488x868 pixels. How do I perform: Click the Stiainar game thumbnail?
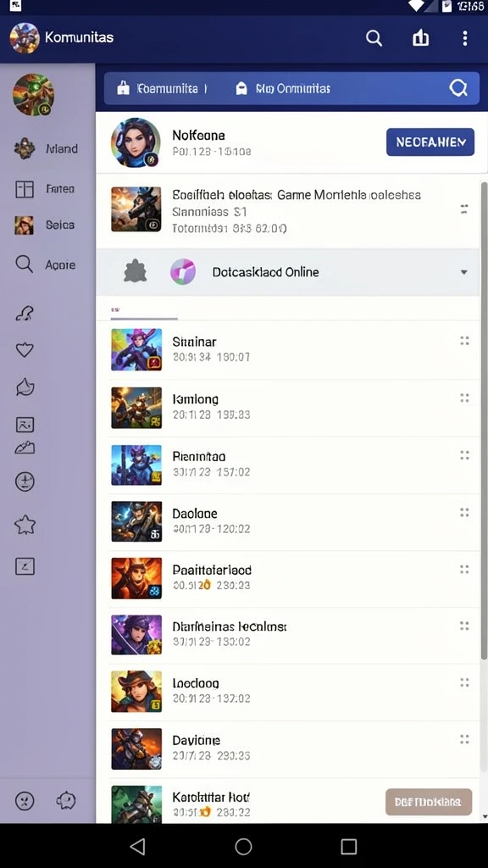(136, 350)
